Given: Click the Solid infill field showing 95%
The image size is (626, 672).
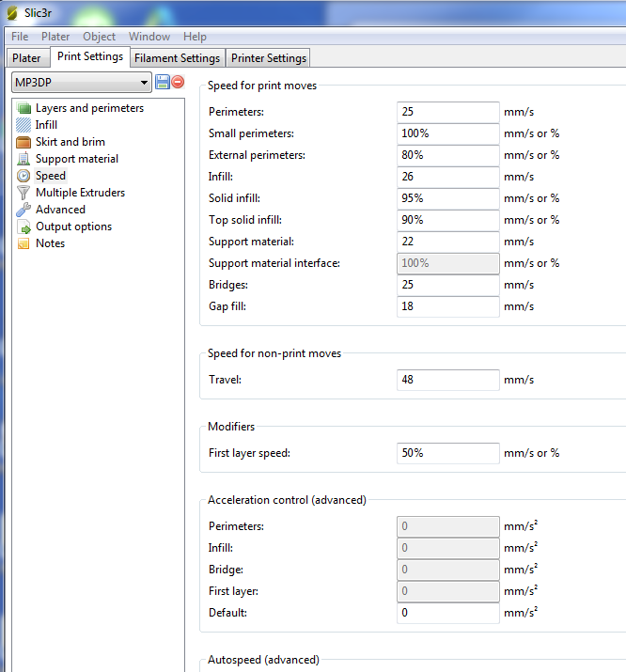Looking at the screenshot, I should click(x=447, y=198).
